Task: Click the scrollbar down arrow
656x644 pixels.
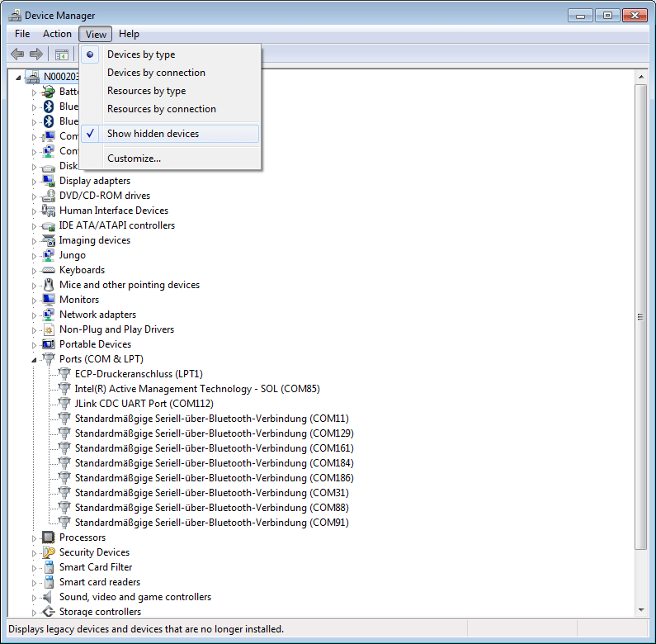Action: [640, 609]
